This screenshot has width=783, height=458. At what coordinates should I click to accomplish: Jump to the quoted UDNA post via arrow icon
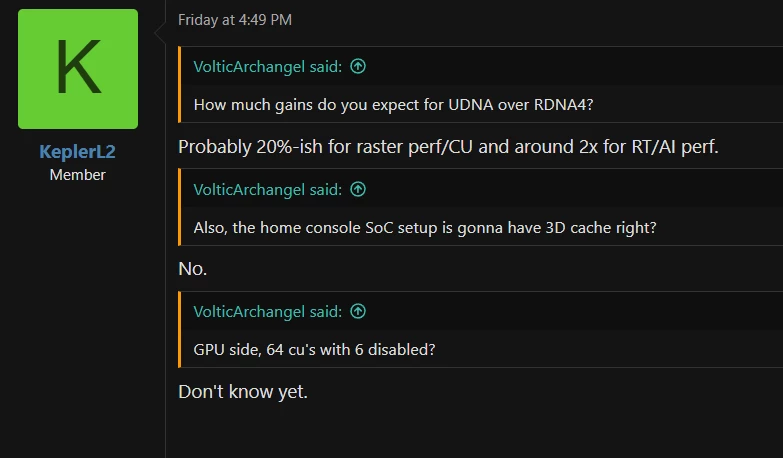click(358, 66)
